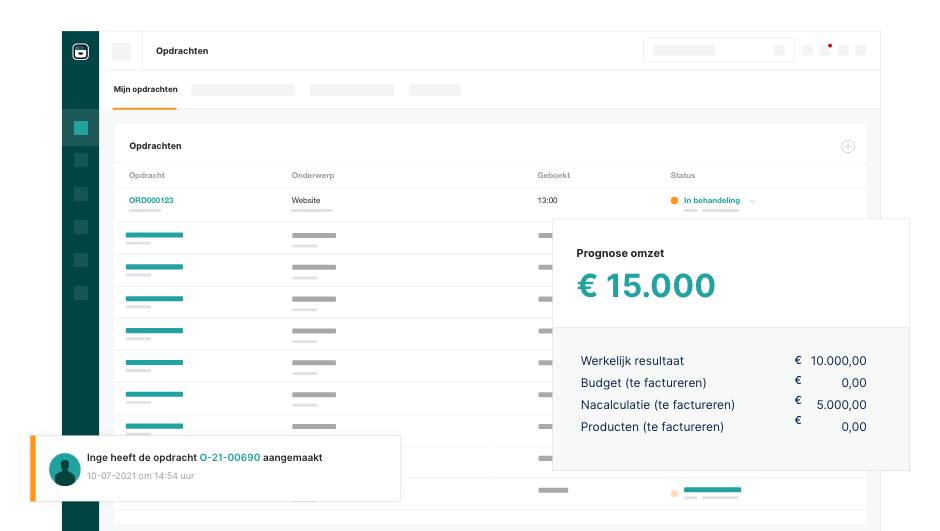Select the placeholder tab next to Mijn opdrachten
The width and height of the screenshot is (940, 531).
click(243, 90)
